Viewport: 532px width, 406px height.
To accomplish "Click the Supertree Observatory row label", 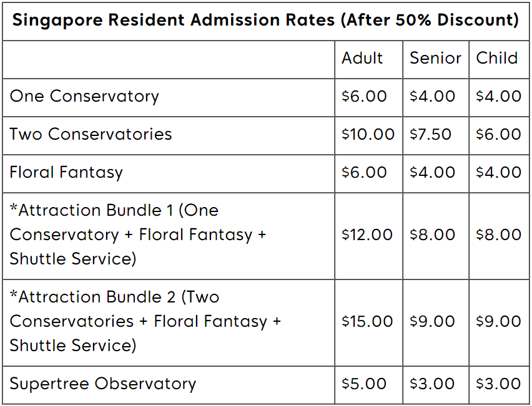I will (103, 384).
